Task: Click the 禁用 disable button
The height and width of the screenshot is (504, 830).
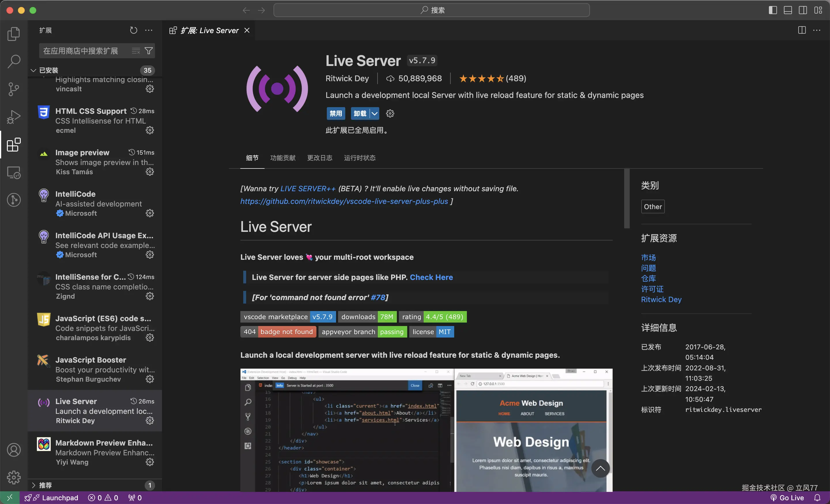Action: coord(335,113)
